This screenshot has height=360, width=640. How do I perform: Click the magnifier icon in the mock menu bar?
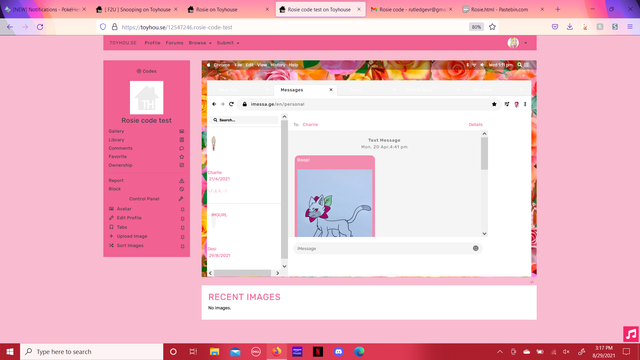[520, 64]
